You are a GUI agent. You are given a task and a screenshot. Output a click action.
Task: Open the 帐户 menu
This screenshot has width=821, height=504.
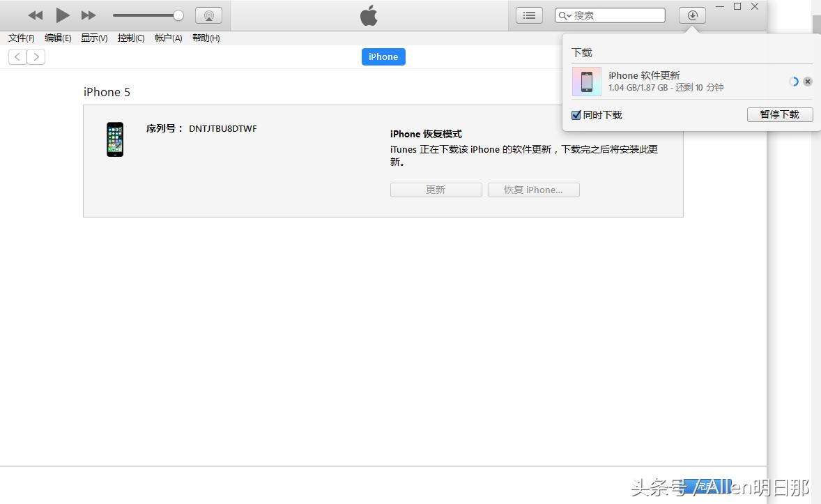[168, 38]
